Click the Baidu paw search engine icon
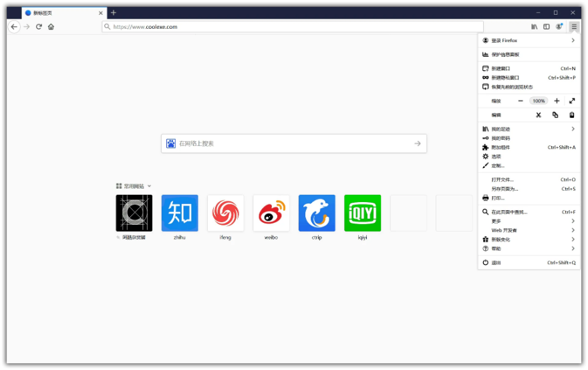 point(171,143)
